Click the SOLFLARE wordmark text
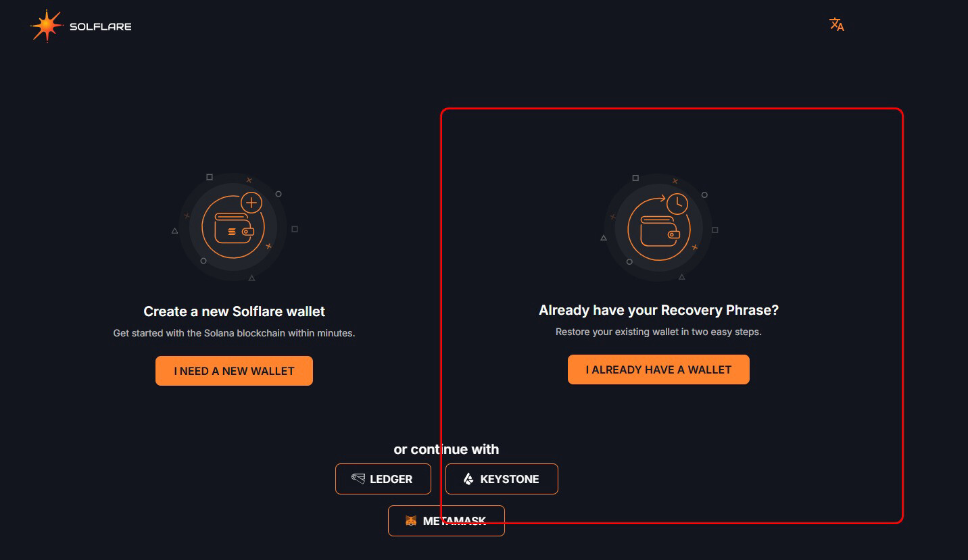Screen dimensions: 968x560 [101, 27]
